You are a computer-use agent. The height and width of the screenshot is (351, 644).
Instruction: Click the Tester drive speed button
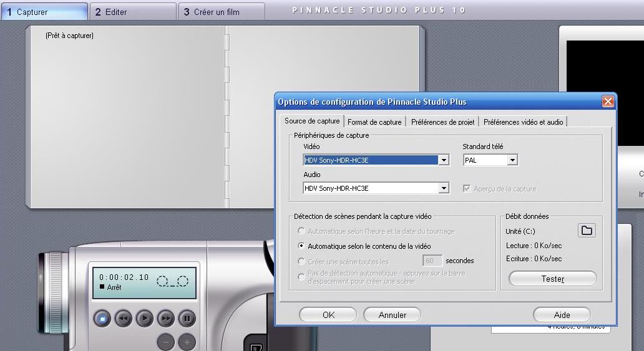point(553,279)
